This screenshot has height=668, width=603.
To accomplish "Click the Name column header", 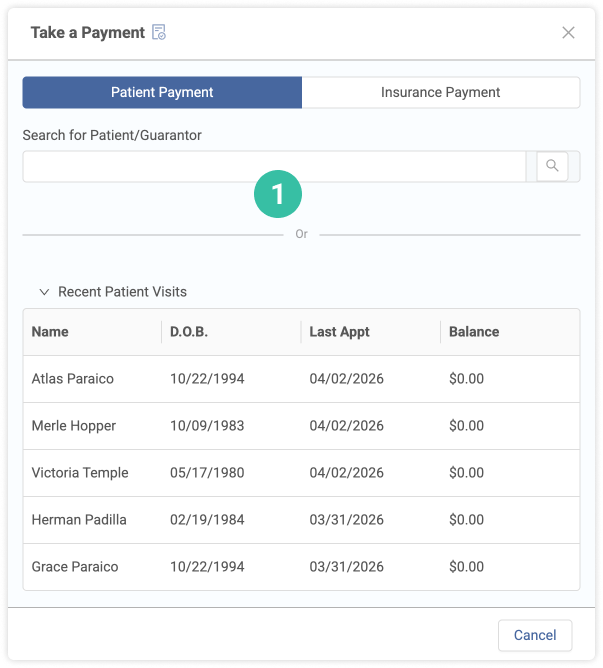I will (50, 332).
